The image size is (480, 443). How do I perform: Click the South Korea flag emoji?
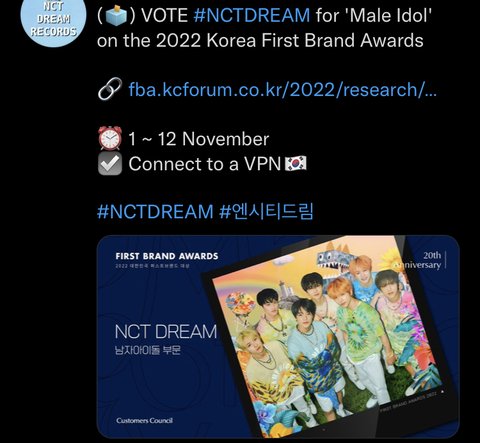coord(295,164)
